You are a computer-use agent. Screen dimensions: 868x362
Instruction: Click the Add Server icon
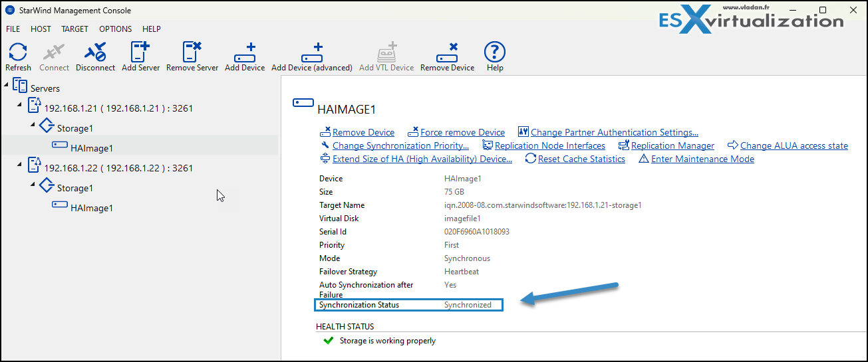(x=140, y=53)
